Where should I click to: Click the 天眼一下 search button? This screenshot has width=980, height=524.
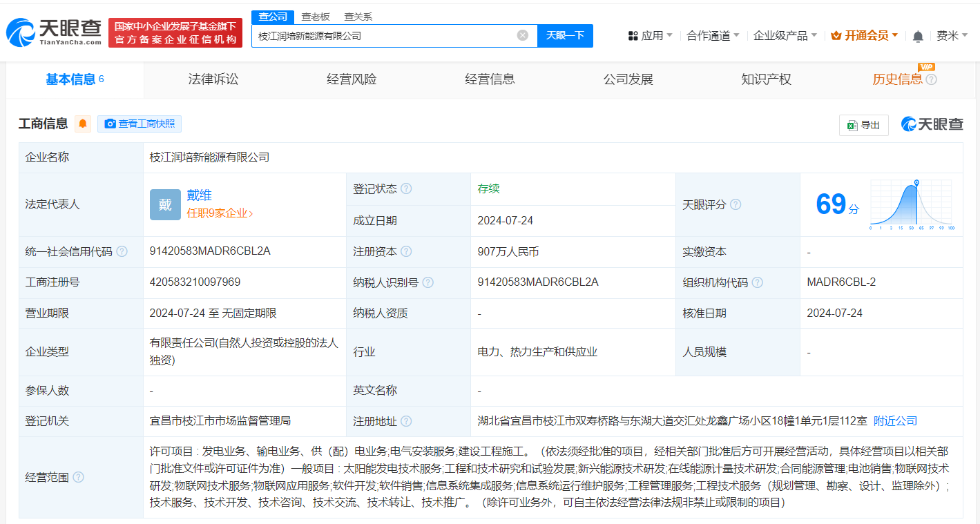[x=565, y=35]
